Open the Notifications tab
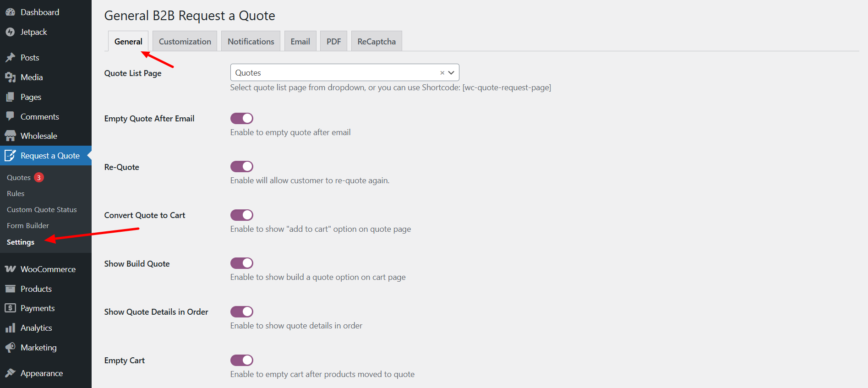868x388 pixels. point(251,41)
